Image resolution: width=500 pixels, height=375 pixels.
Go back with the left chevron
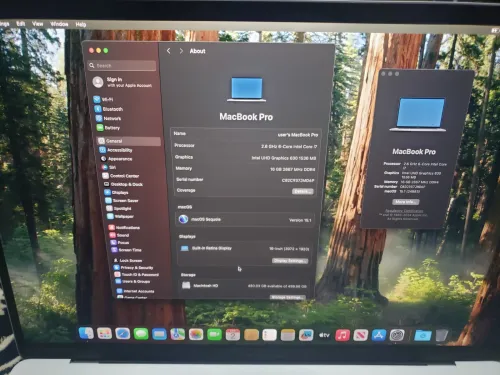pos(169,51)
